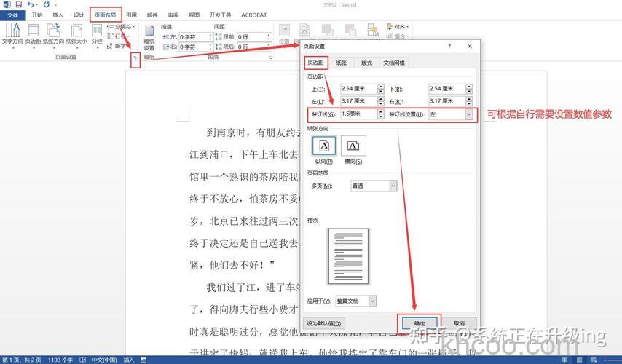Select the 页面布局 ribbon tab
This screenshot has height=364, width=622.
106,15
